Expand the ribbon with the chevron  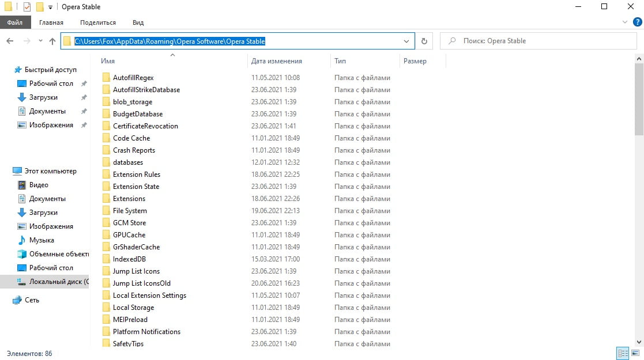[x=625, y=22]
